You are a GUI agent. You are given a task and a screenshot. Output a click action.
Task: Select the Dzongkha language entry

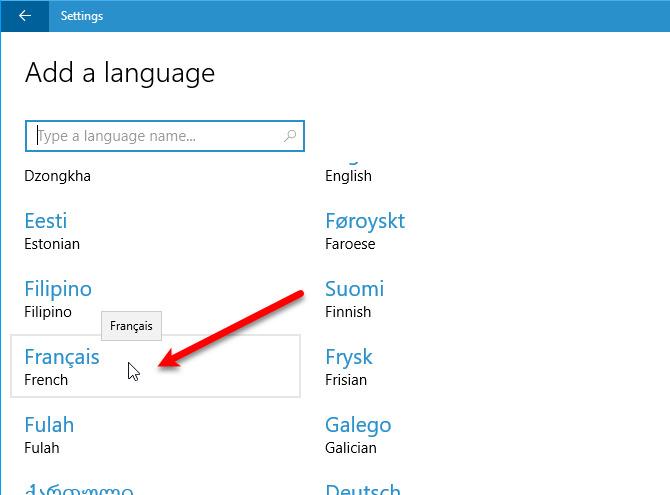(x=57, y=176)
